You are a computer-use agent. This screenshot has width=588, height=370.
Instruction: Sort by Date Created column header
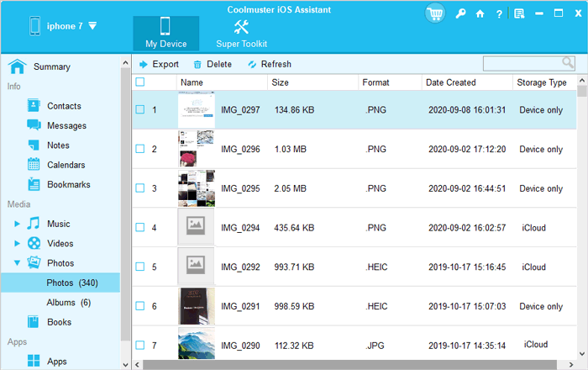(x=467, y=82)
